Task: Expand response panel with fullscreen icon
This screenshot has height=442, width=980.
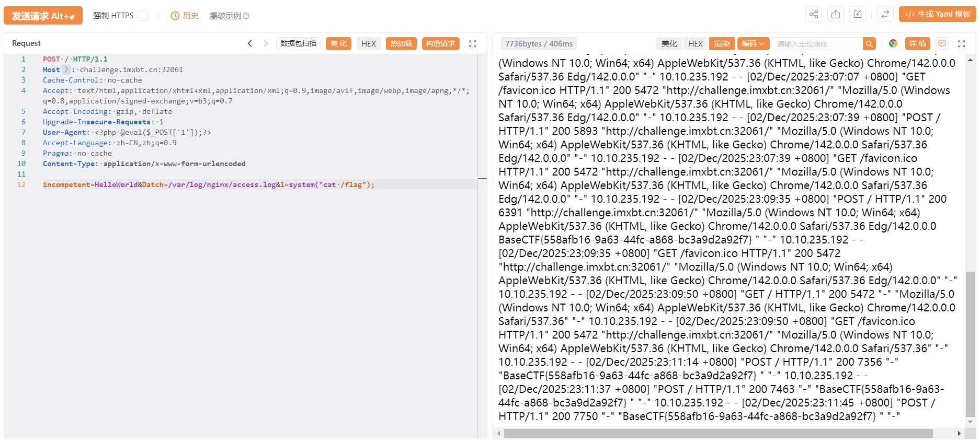Action: [962, 44]
